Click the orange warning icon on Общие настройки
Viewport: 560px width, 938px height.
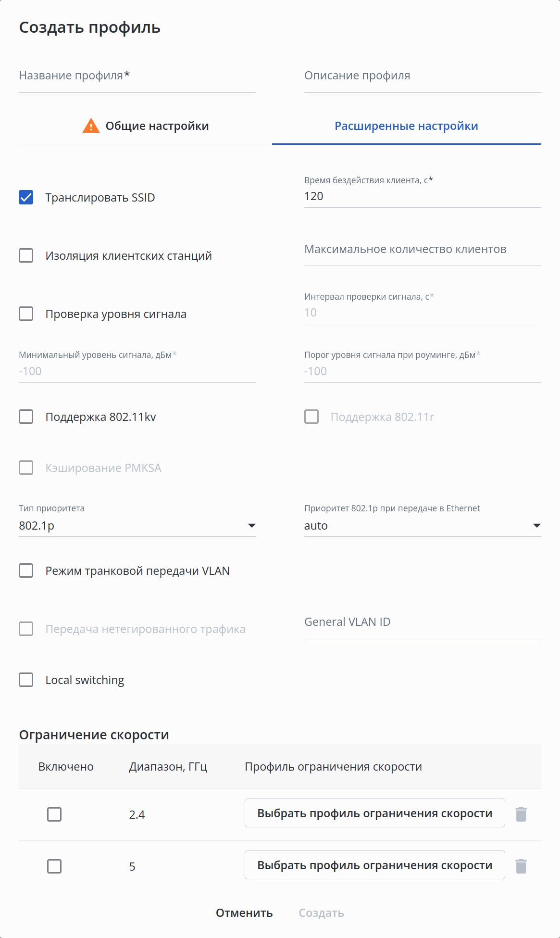point(91,126)
